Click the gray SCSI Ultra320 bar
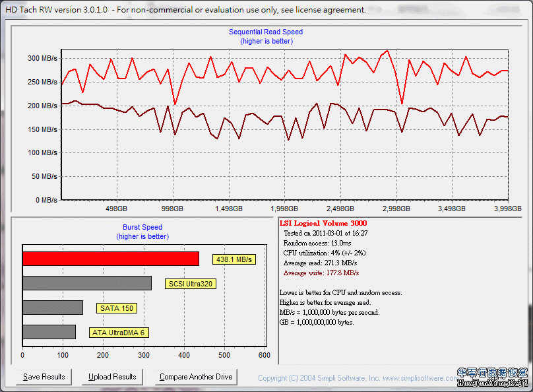Screen dimensions: 533x392 [87, 283]
